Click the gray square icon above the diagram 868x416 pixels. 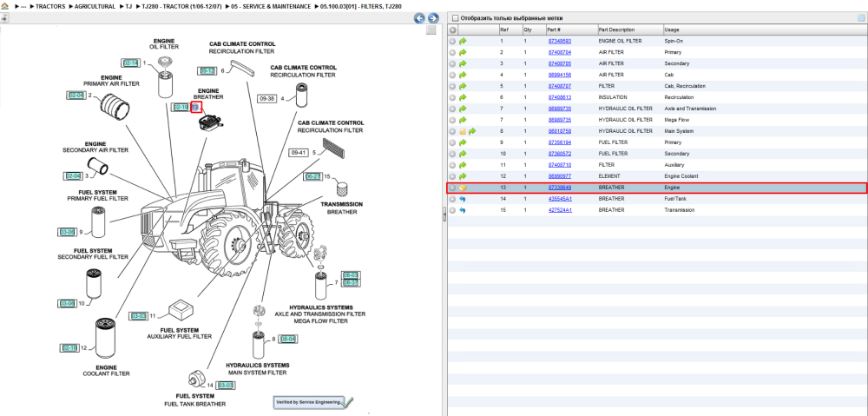(x=431, y=30)
